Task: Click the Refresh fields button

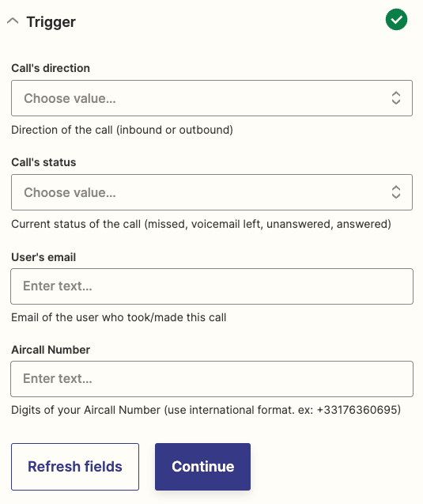Action: point(75,467)
